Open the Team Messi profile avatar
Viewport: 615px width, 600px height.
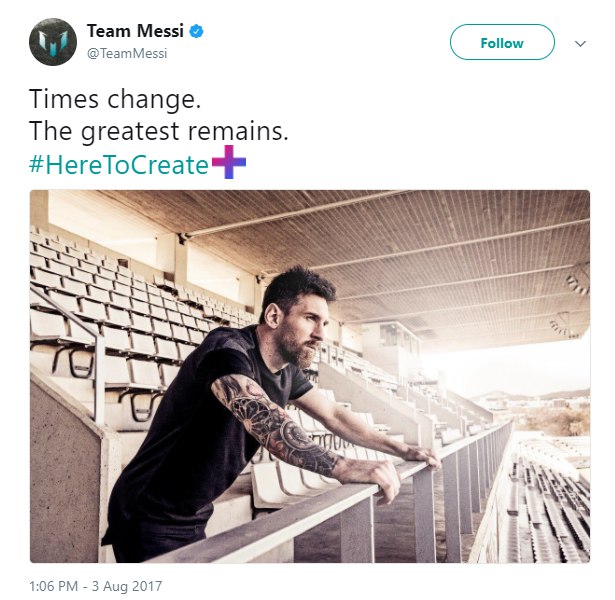[53, 42]
